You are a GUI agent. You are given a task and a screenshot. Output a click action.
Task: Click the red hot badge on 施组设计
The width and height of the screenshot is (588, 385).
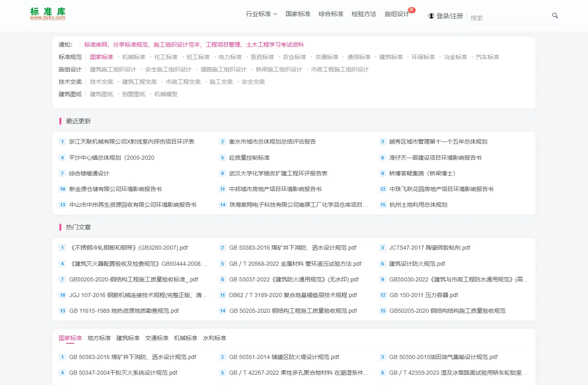click(412, 10)
